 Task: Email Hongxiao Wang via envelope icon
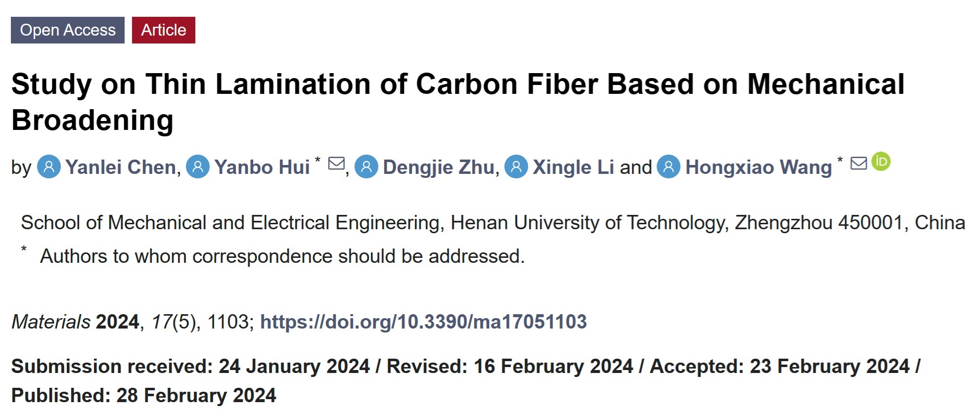[x=858, y=163]
